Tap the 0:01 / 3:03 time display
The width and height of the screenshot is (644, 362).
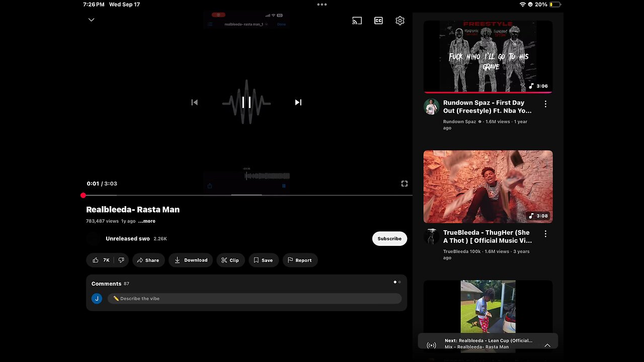(102, 184)
